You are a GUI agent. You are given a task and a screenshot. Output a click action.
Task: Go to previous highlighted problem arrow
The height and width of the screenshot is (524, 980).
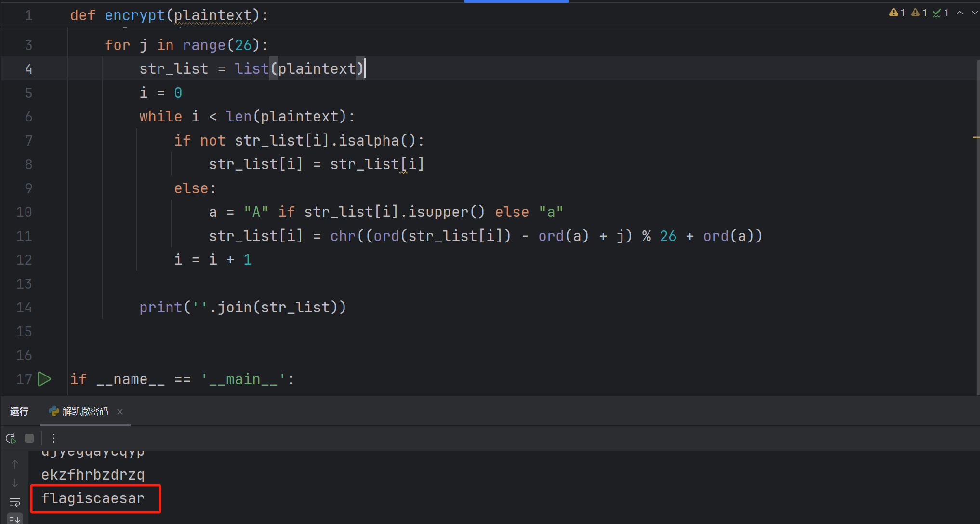click(960, 13)
